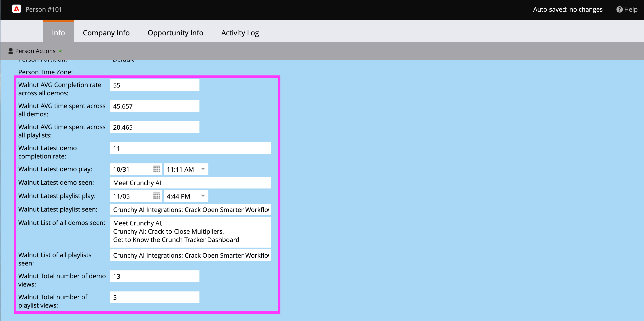Open the 11:11 AM time dropdown
This screenshot has width=644, height=321.
203,169
